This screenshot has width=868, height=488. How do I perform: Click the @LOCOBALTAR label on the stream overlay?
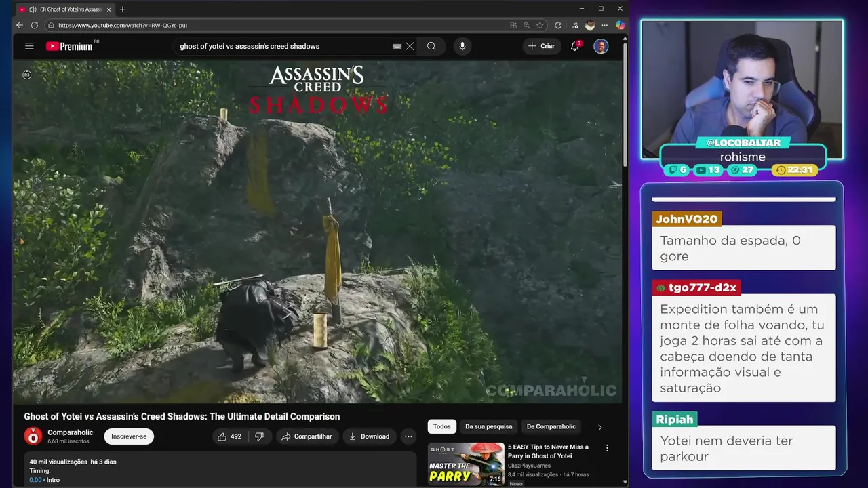pyautogui.click(x=743, y=142)
